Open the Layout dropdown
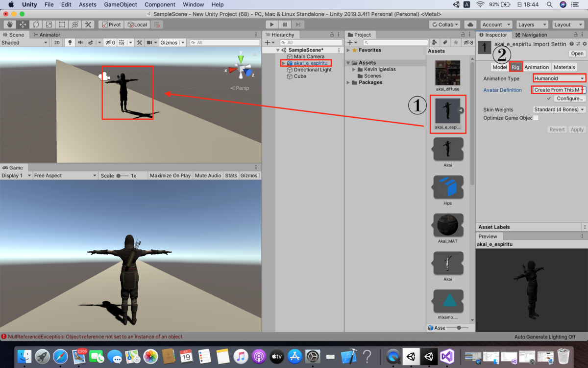588x368 pixels. 567,25
